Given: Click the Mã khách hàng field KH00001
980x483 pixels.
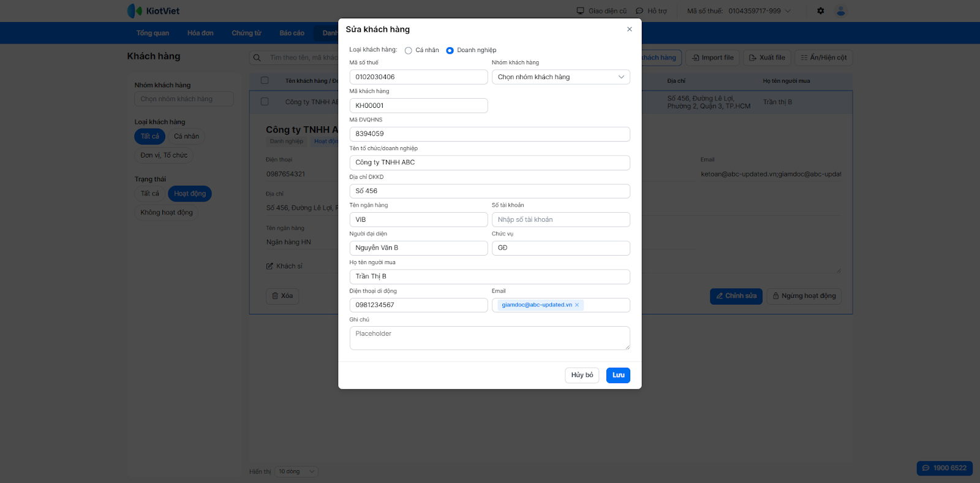Looking at the screenshot, I should (418, 105).
